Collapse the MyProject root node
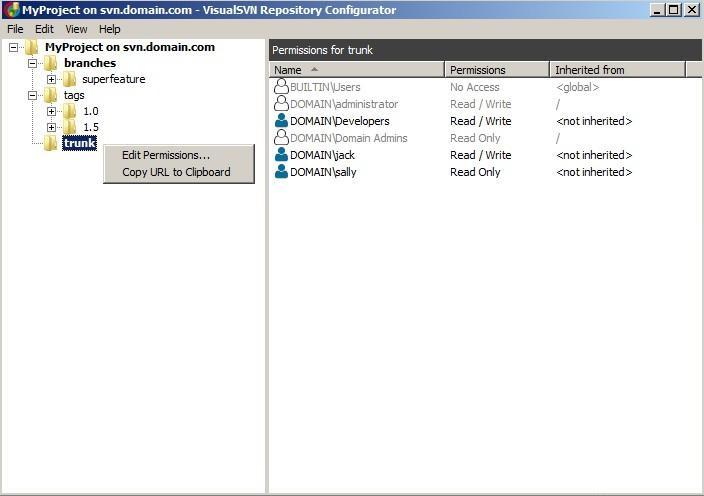704x496 pixels. click(x=13, y=47)
